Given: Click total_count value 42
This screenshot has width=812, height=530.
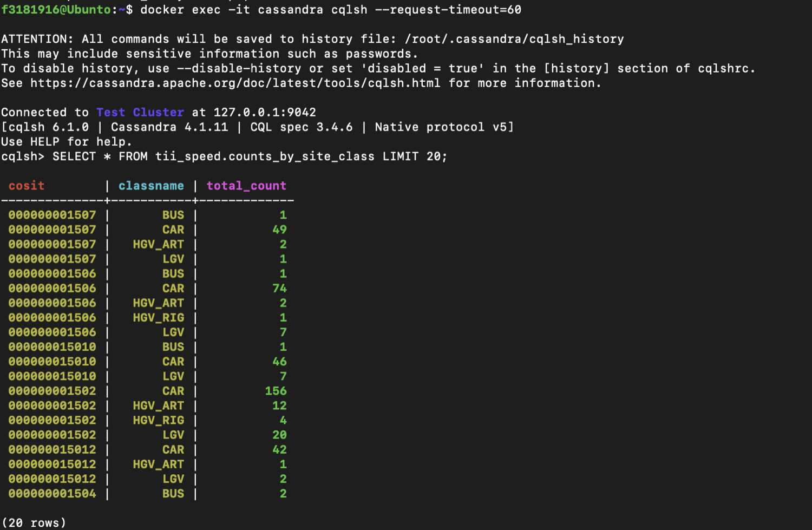Looking at the screenshot, I should click(279, 449).
